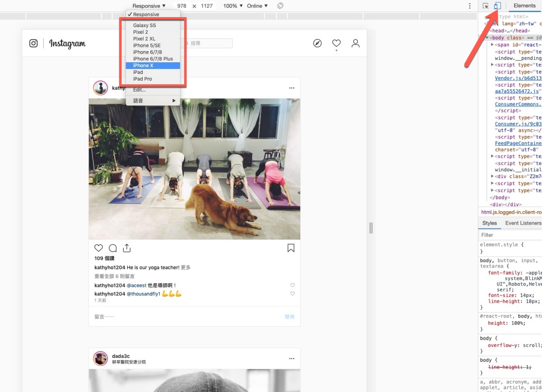
Task: Bookmark the yoga post
Action: (291, 248)
